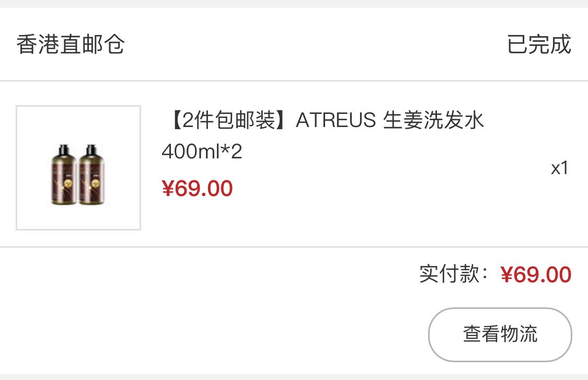Click the ¥69.00 item price
Screen dimensions: 588x380
click(x=197, y=188)
